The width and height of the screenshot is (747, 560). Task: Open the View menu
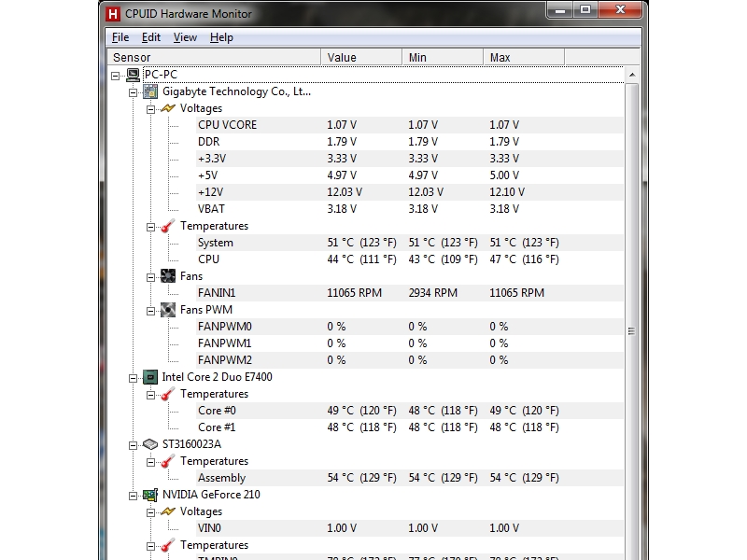185,37
